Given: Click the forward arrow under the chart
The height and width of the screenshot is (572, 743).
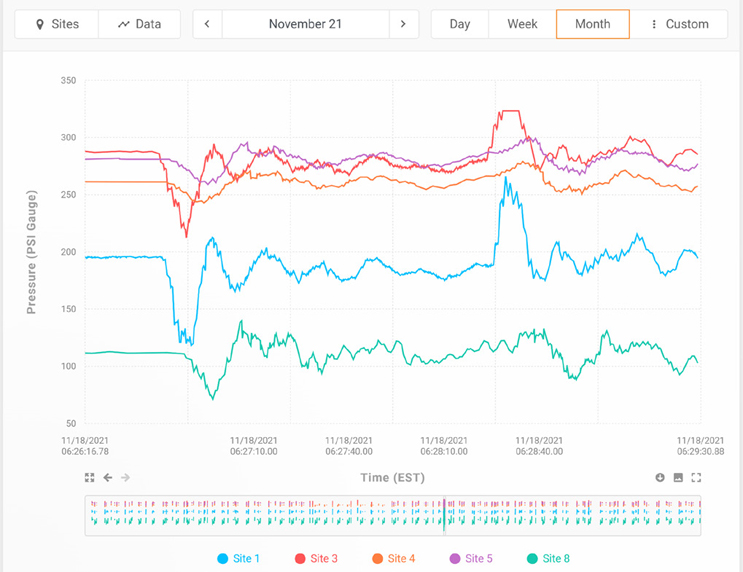Looking at the screenshot, I should click(x=126, y=478).
